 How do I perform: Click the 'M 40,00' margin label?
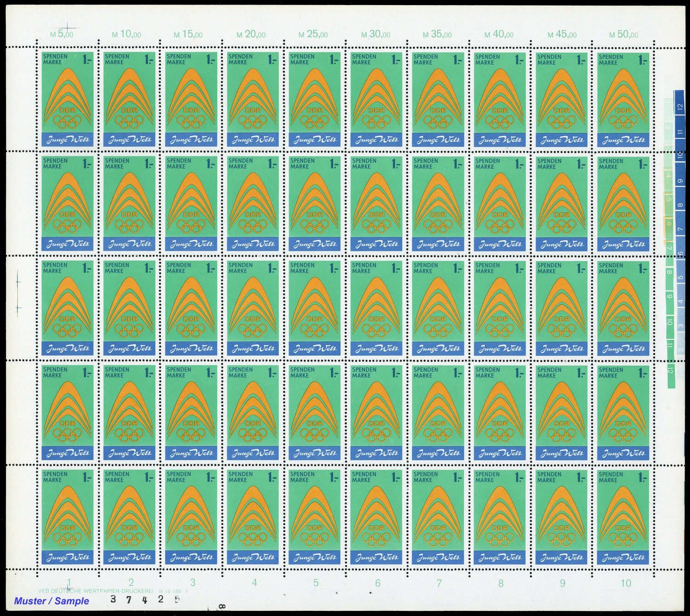point(499,34)
